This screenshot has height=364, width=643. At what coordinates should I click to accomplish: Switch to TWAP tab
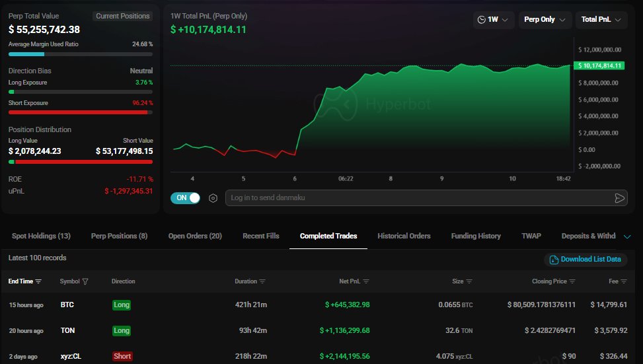point(531,236)
